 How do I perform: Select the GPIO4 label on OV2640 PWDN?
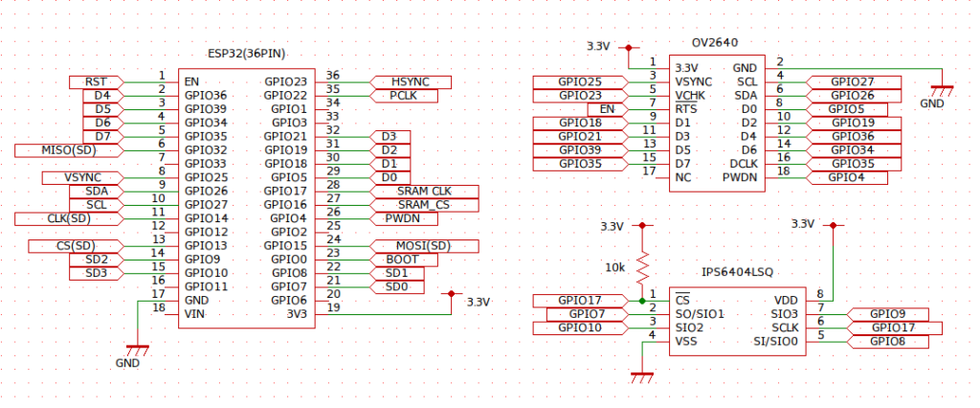click(x=847, y=178)
